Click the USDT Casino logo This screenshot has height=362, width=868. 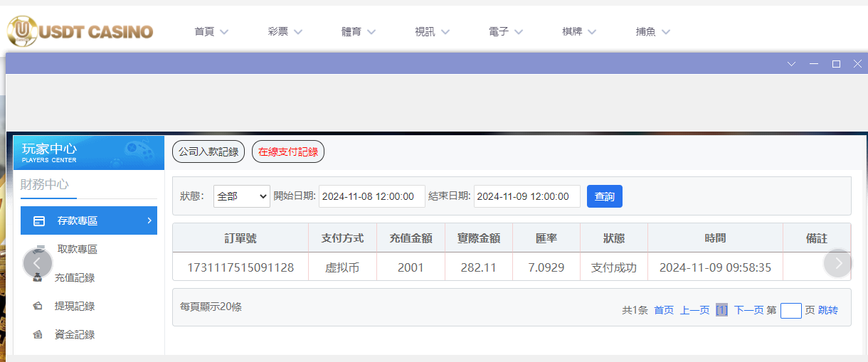click(80, 31)
